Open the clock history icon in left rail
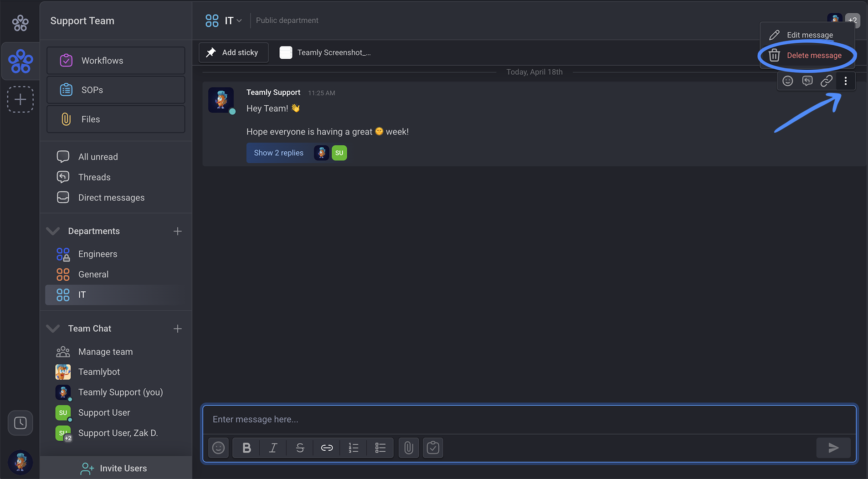868x479 pixels. (20, 423)
